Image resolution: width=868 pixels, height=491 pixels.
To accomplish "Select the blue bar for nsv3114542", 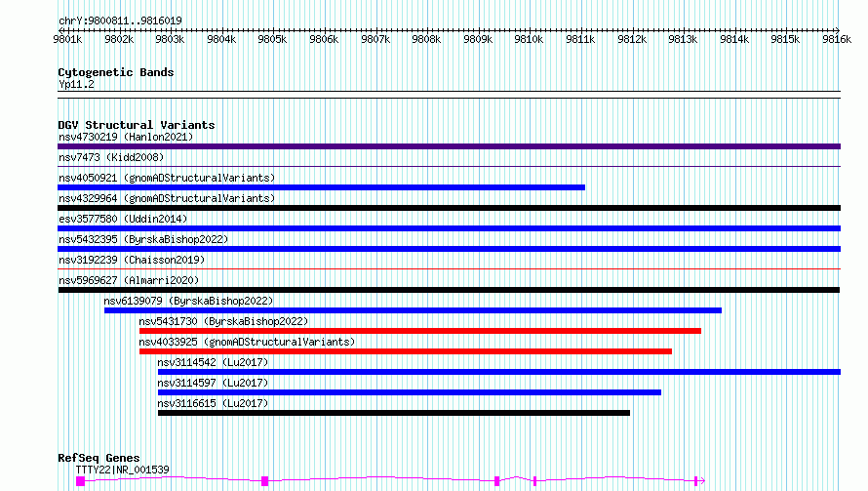I will [x=499, y=372].
